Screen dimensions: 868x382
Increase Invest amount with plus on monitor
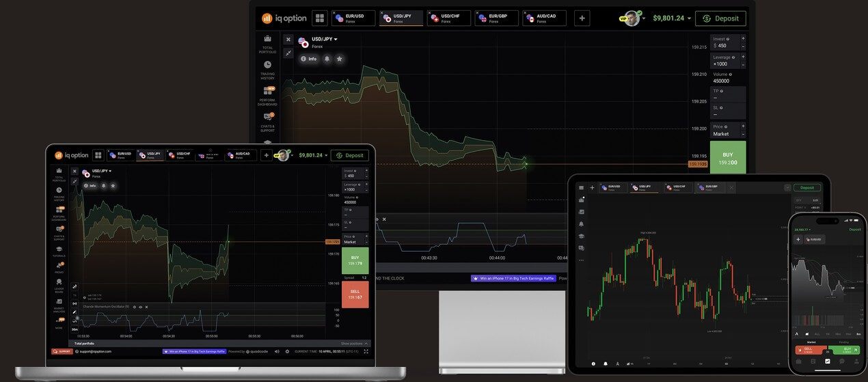pyautogui.click(x=743, y=39)
